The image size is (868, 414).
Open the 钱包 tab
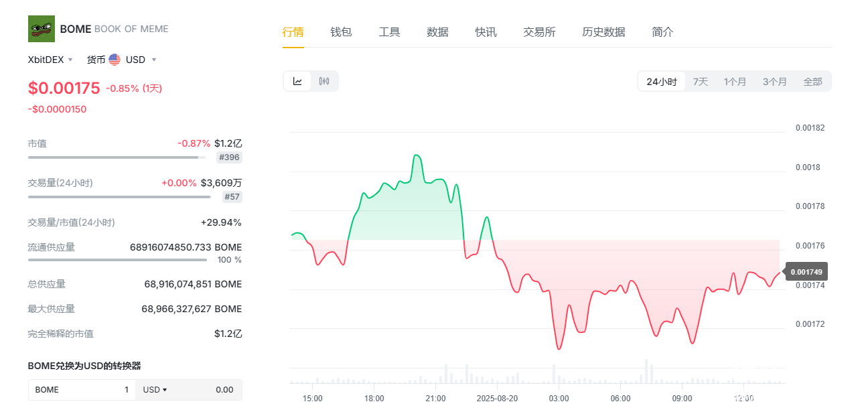(x=341, y=31)
